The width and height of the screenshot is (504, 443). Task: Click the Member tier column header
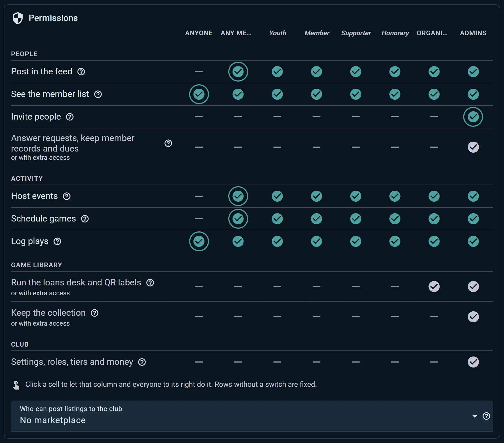pyautogui.click(x=317, y=33)
